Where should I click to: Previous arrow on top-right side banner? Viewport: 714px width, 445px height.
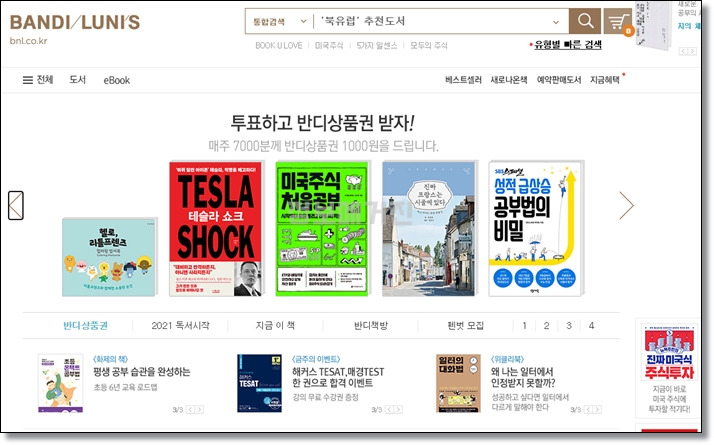pos(683,51)
